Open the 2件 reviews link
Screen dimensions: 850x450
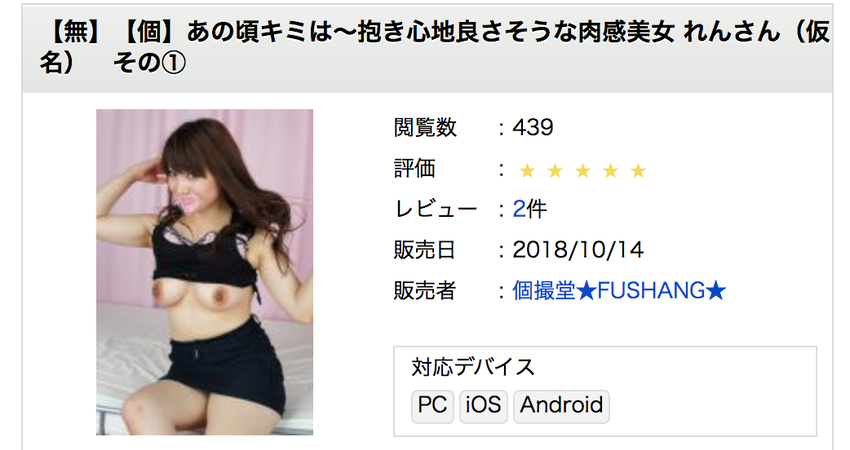530,209
